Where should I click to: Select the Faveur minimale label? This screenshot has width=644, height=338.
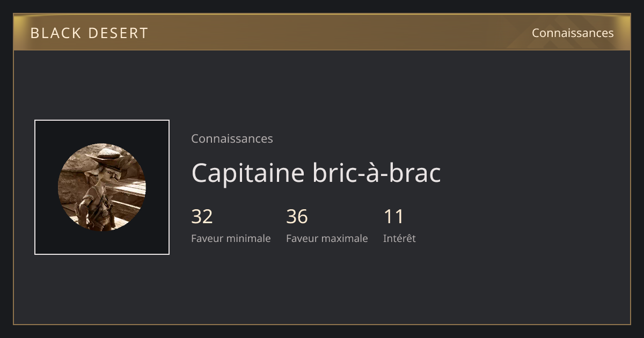[x=231, y=238]
